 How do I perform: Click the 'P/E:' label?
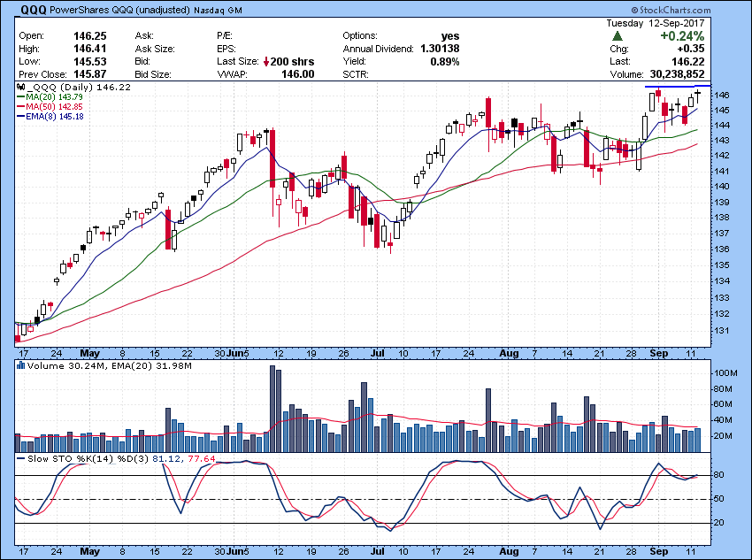[x=225, y=36]
